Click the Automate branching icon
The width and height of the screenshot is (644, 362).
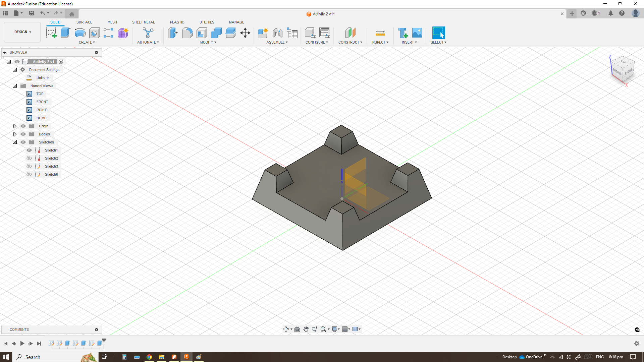tap(148, 33)
